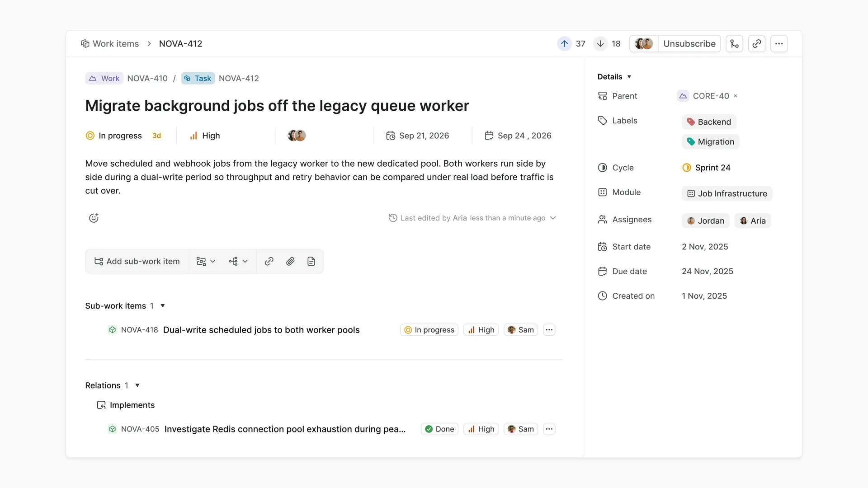Open the more menu for NOVA-405
Image resolution: width=868 pixels, height=488 pixels.
click(549, 429)
